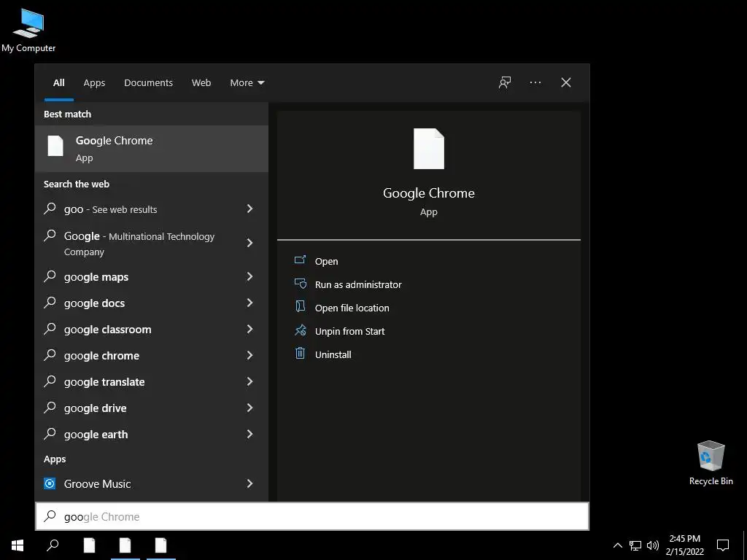
Task: Click the large Google Chrome preview icon
Action: click(429, 149)
